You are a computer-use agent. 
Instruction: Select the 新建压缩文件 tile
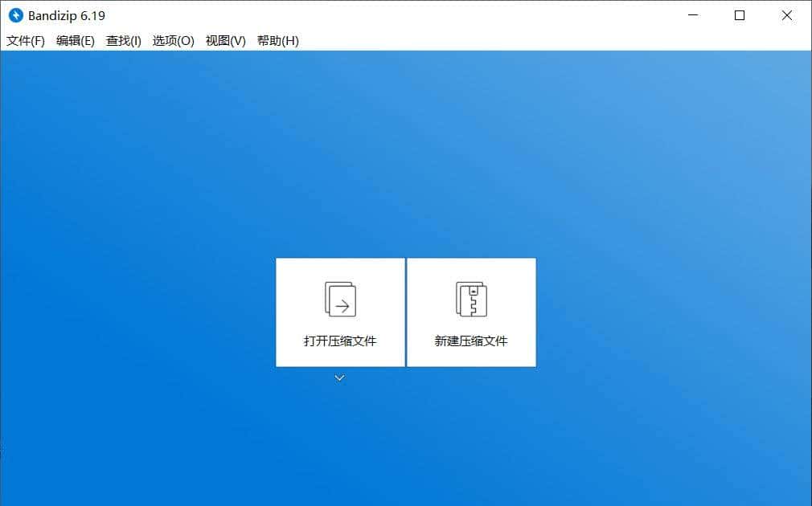tap(472, 312)
